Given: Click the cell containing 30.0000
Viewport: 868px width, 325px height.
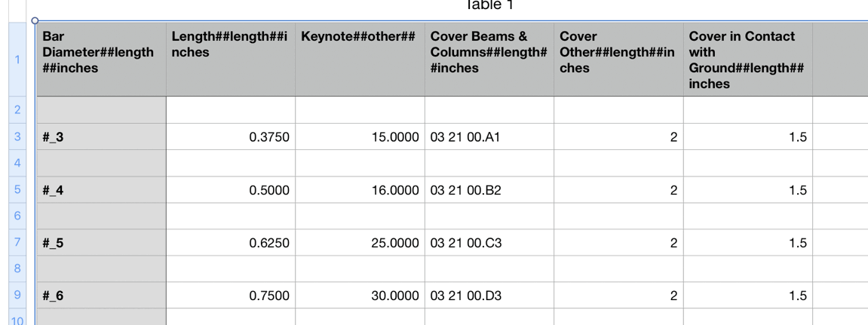Looking at the screenshot, I should [360, 295].
